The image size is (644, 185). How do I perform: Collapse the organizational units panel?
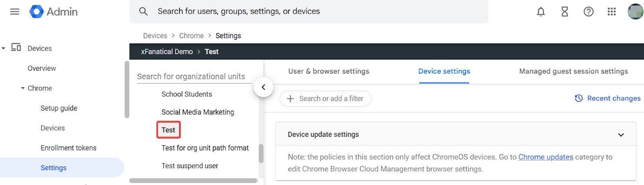(263, 87)
